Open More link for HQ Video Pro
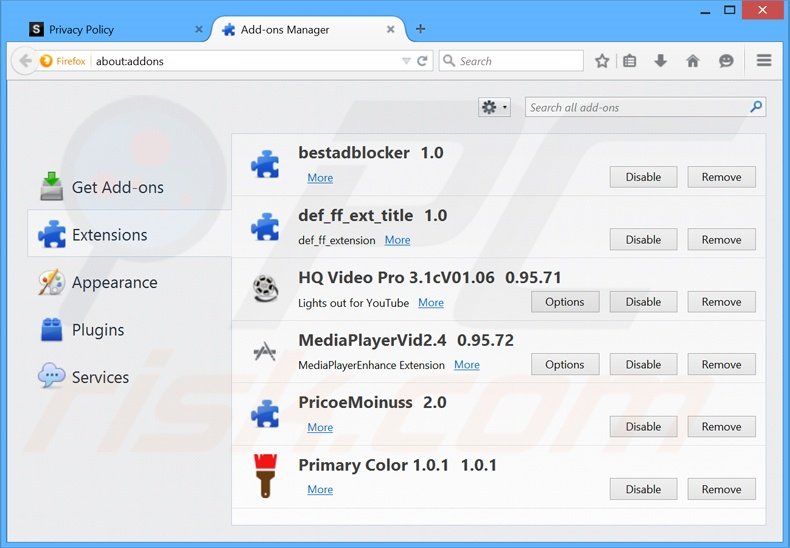Viewport: 790px width, 548px height. tap(431, 303)
